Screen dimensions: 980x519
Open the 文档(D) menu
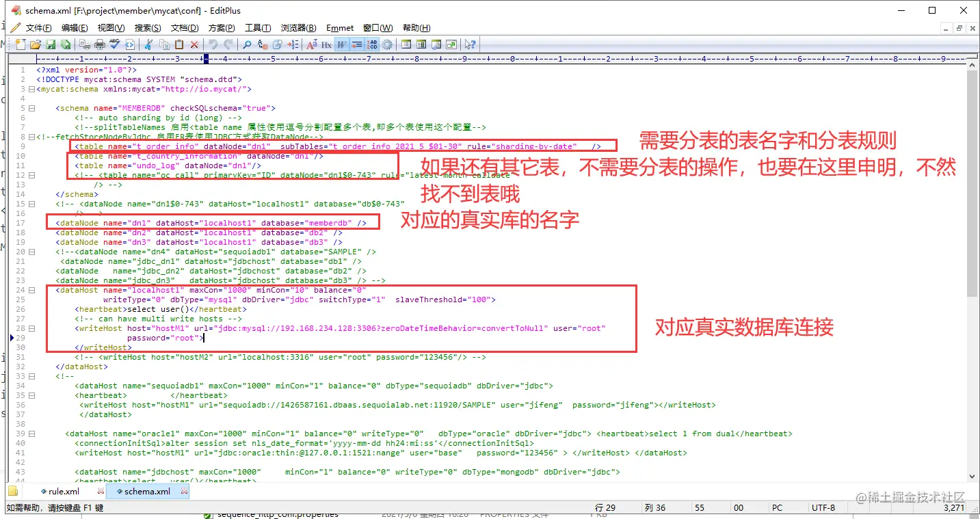[185, 28]
